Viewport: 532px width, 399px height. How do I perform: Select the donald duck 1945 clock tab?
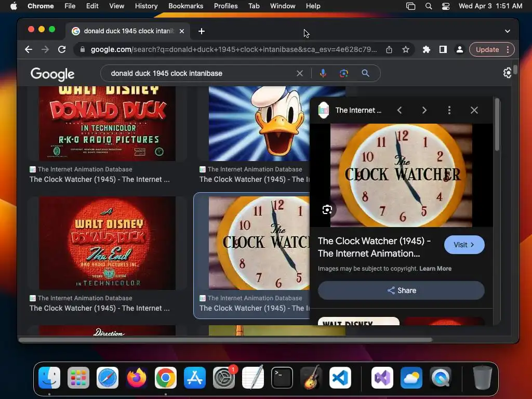[128, 31]
